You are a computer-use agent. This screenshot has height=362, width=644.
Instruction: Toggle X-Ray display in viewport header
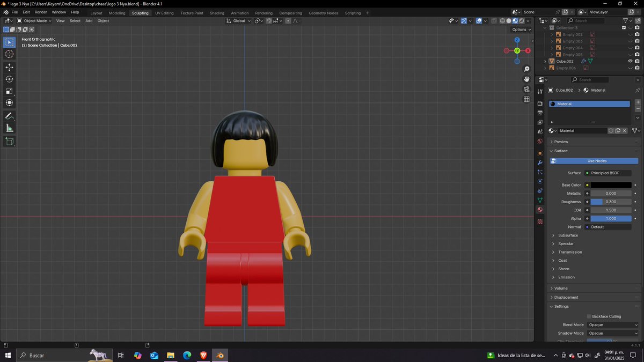(493, 21)
